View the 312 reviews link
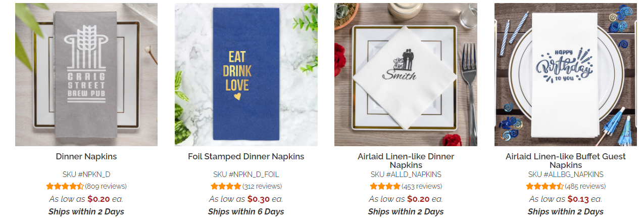644x218 pixels. pyautogui.click(x=262, y=186)
